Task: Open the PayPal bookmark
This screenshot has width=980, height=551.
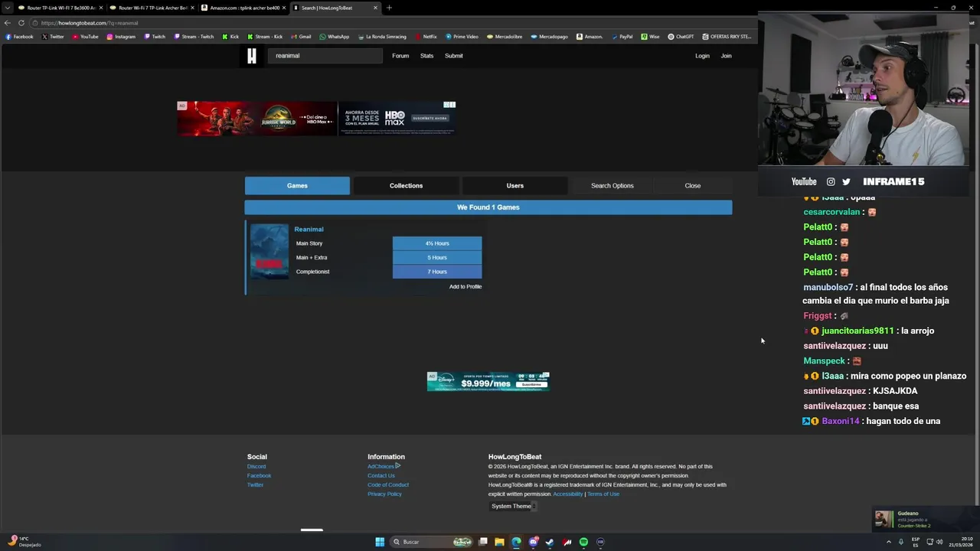Action: [x=622, y=37]
